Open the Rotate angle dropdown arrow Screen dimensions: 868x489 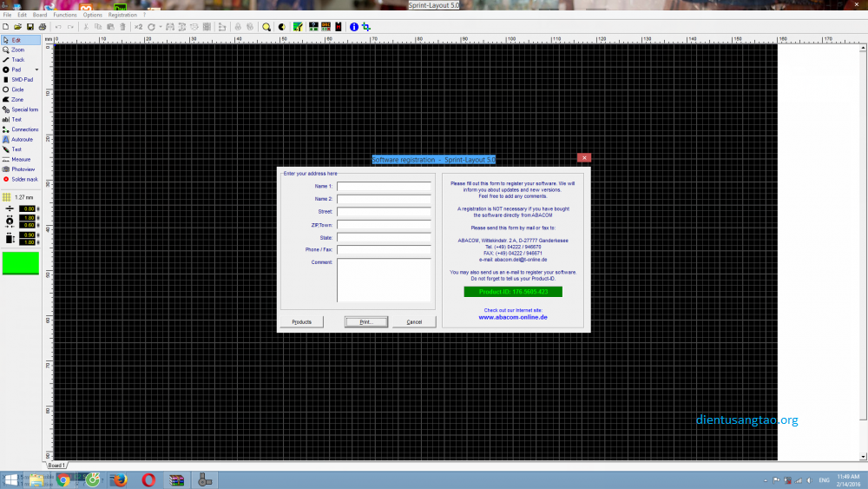(x=161, y=27)
